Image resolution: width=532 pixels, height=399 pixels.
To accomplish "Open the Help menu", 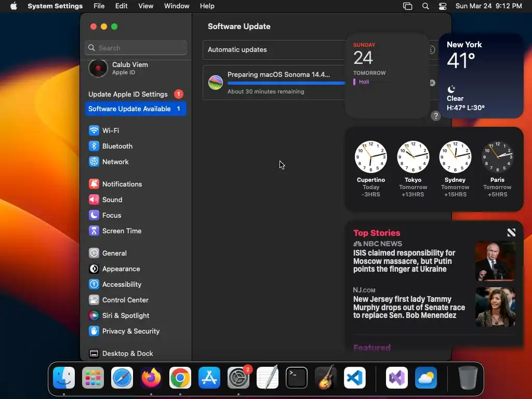I will point(207,6).
